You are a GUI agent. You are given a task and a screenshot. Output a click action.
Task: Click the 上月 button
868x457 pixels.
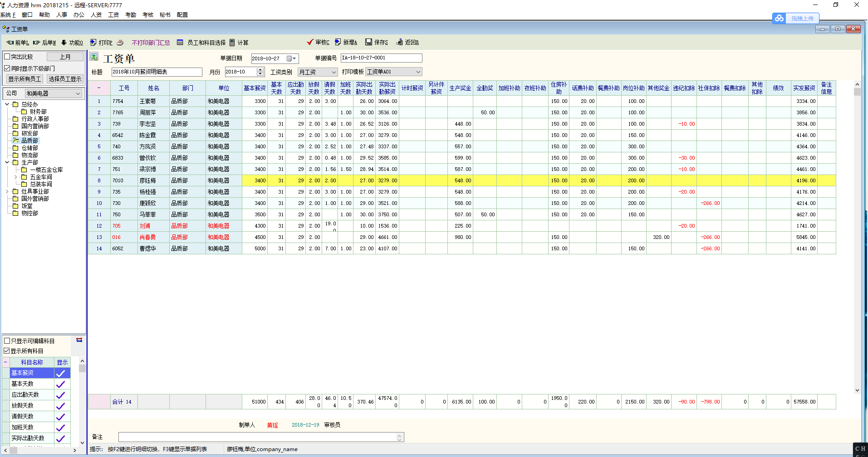tap(65, 57)
